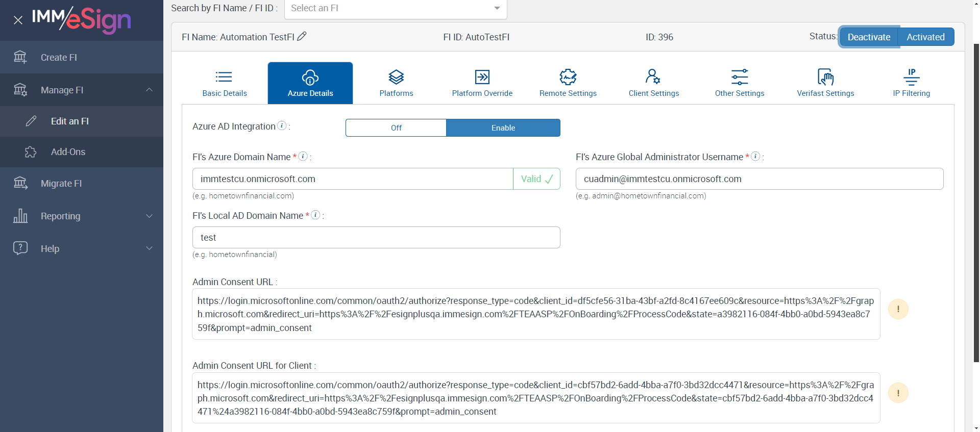
Task: Click warning icon beside Admin Consent URL for Client
Action: point(898,393)
